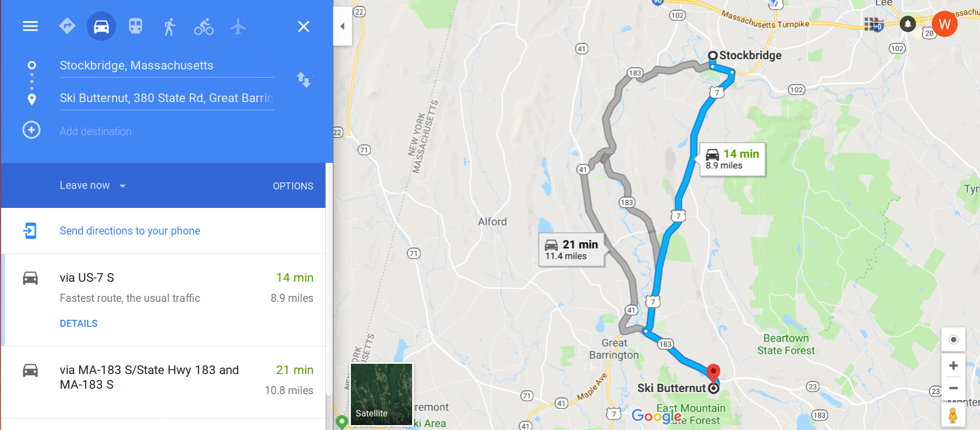
Task: Zoom in the map with plus
Action: 953,366
